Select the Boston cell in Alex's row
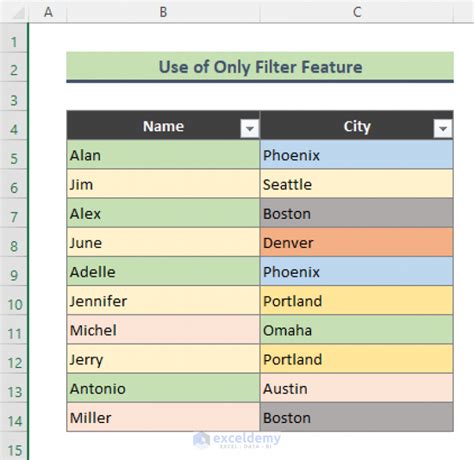 357,213
